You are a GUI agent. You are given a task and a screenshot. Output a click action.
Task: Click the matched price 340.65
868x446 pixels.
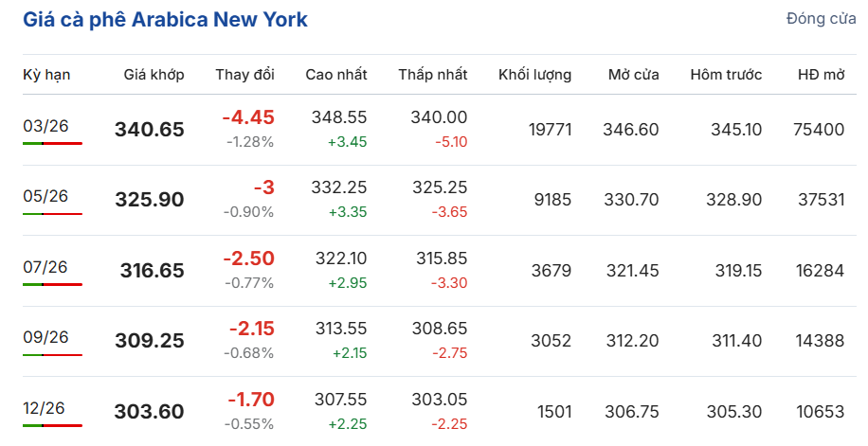pyautogui.click(x=149, y=130)
